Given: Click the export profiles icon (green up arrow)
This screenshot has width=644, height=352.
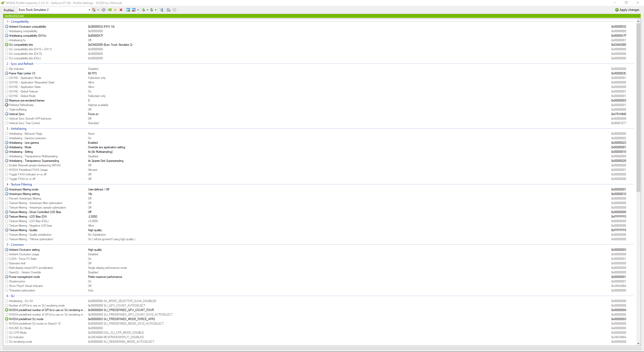Looking at the screenshot, I should click(x=143, y=10).
